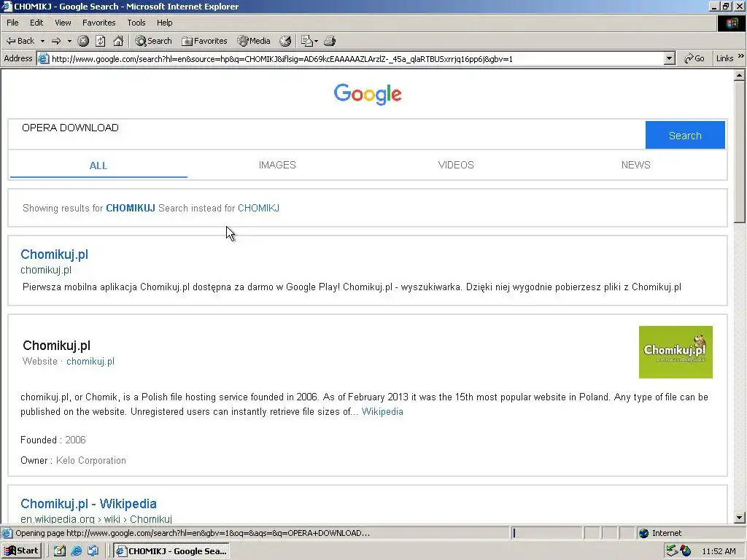Open the Chomikuj.pl - Wikipedia result
This screenshot has height=560, width=747.
coord(88,503)
